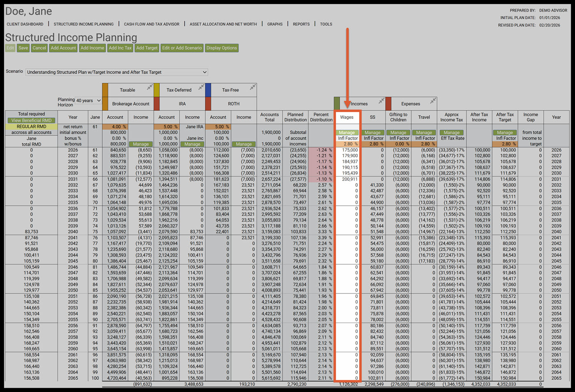The height and width of the screenshot is (392, 575).
Task: Open the Reports menu
Action: [x=301, y=24]
